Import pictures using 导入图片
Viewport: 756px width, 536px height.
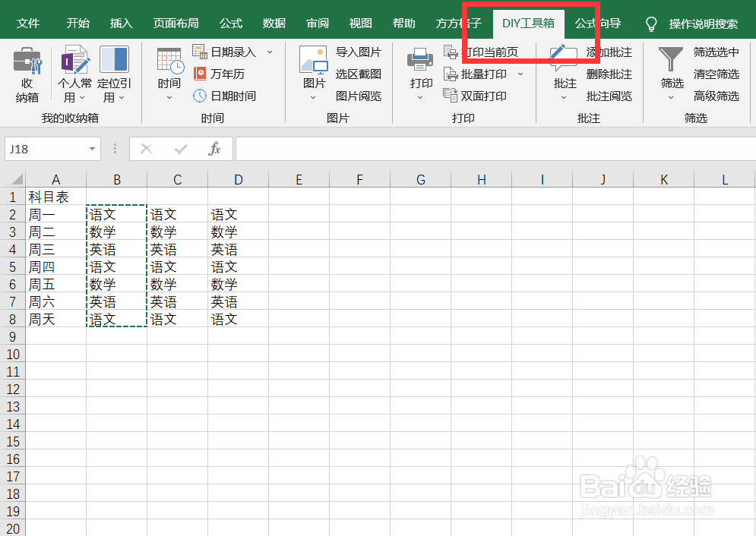coord(359,52)
